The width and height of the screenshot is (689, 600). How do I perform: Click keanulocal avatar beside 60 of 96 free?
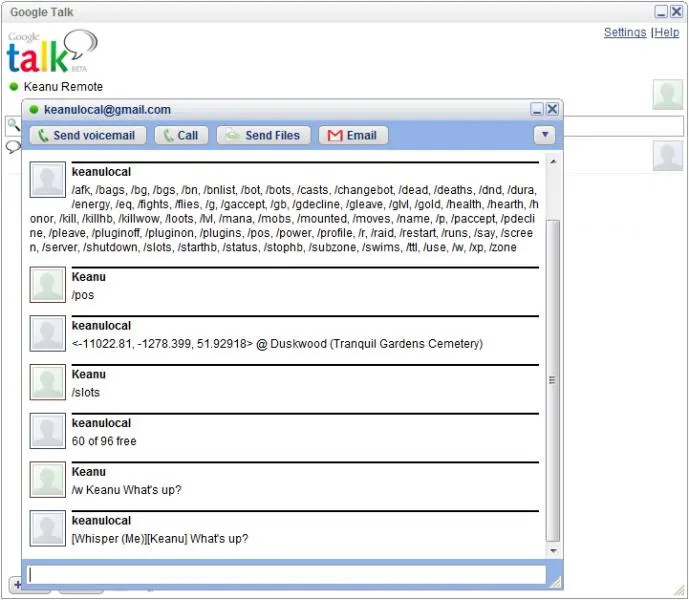click(47, 431)
